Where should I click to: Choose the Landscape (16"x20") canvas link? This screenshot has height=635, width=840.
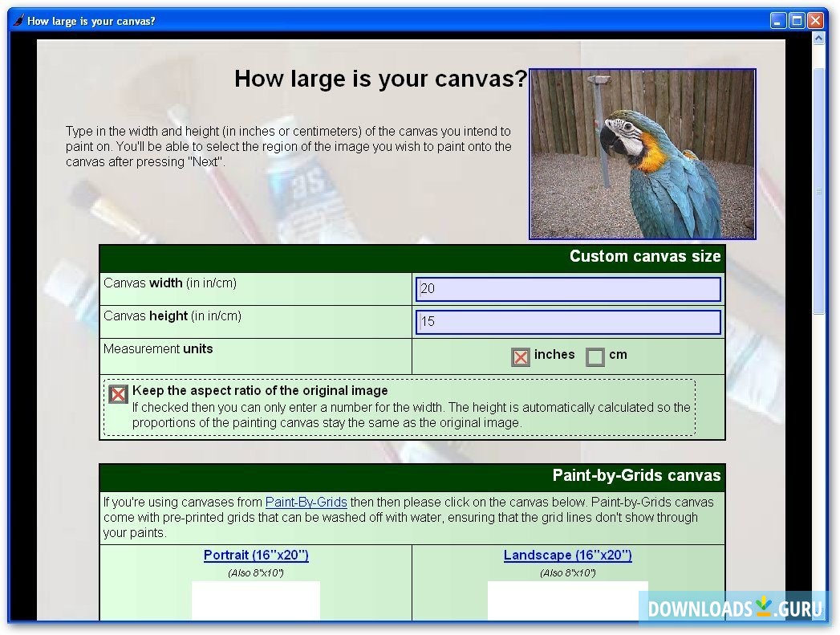point(567,555)
